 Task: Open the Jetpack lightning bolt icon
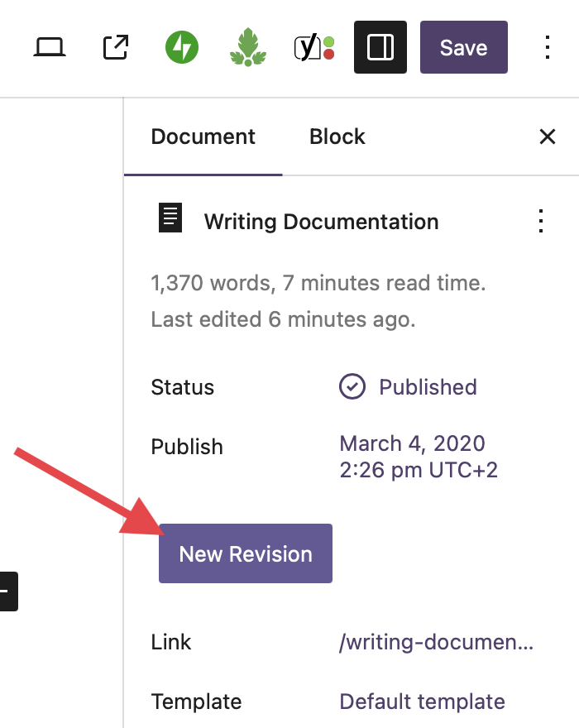point(182,48)
